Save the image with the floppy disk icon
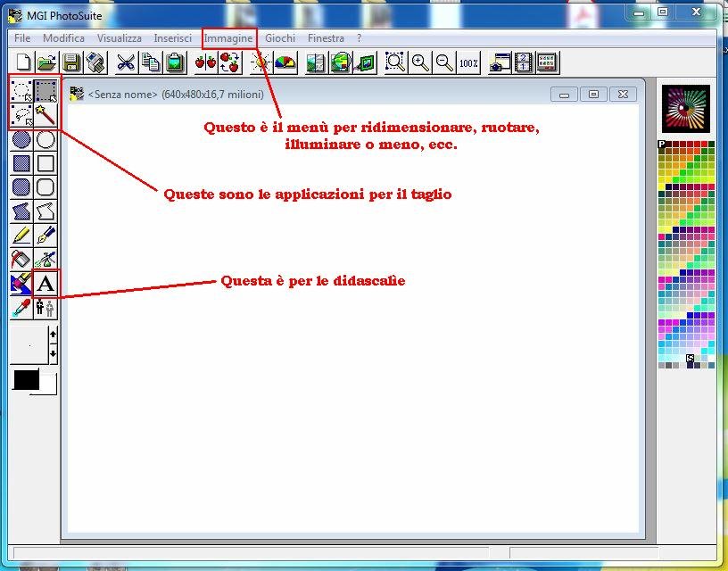 [71, 62]
